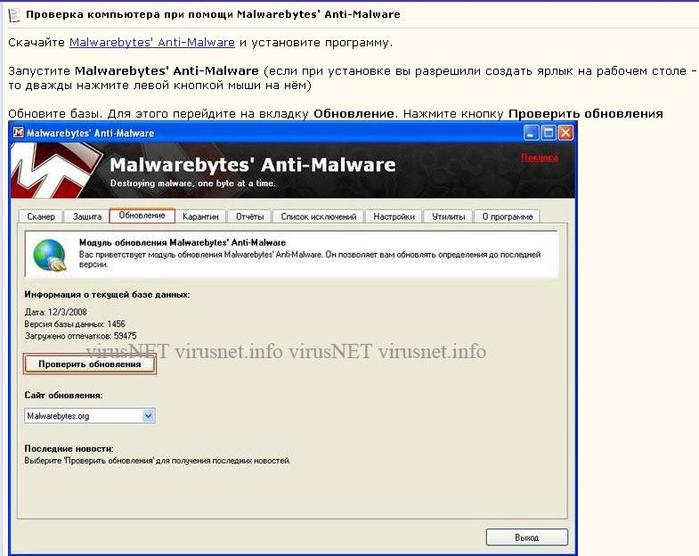Click the 'Проверка компьютера при помощи' page heading
699x556 pixels.
213,15
